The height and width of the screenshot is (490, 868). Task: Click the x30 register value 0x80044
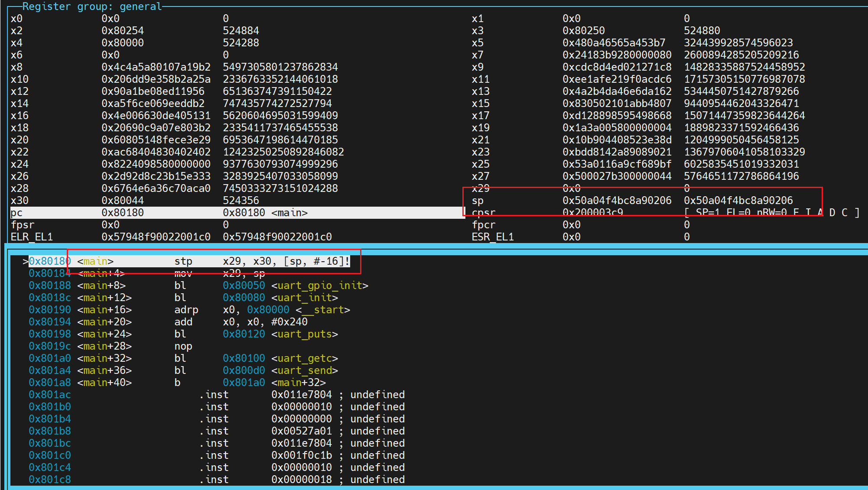[123, 201]
